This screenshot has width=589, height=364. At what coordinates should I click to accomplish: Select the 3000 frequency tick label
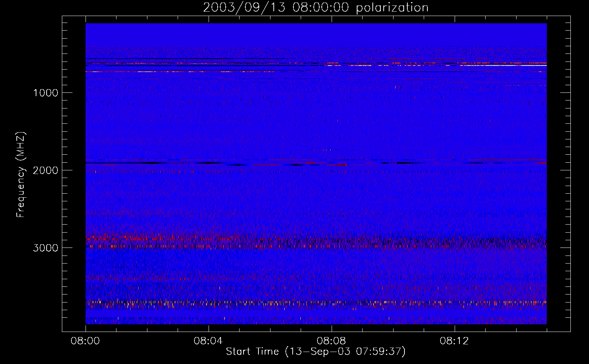pyautogui.click(x=46, y=248)
